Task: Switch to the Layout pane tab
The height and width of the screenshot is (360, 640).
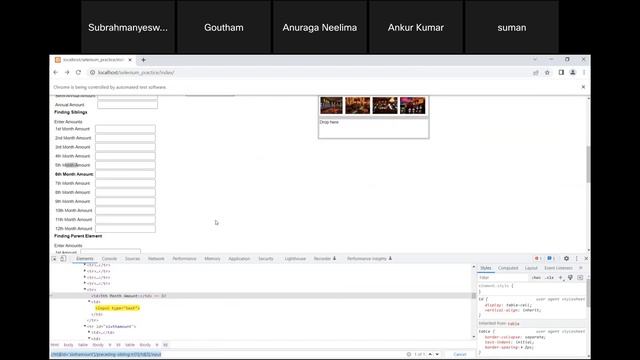Action: pos(531,268)
